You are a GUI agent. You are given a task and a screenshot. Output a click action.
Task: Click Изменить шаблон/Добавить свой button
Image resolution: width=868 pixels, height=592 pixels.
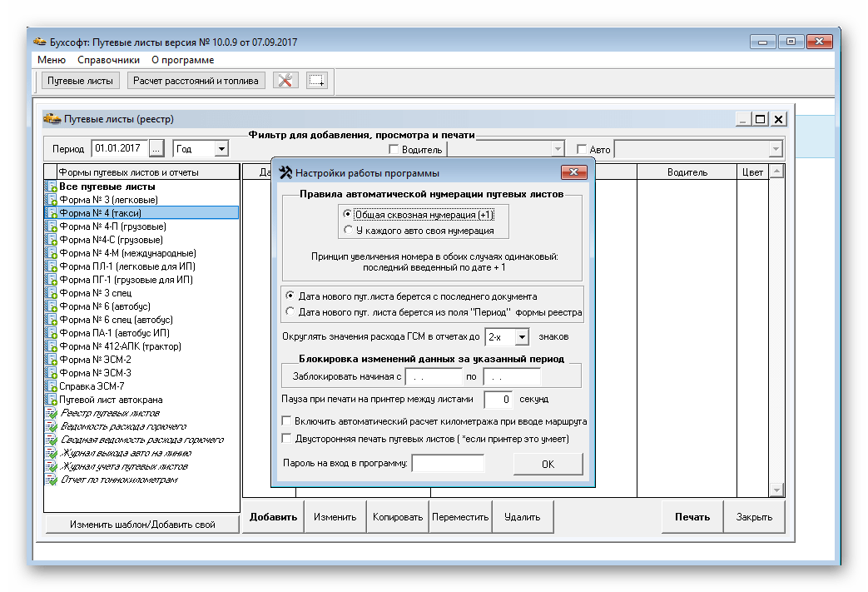click(x=142, y=524)
